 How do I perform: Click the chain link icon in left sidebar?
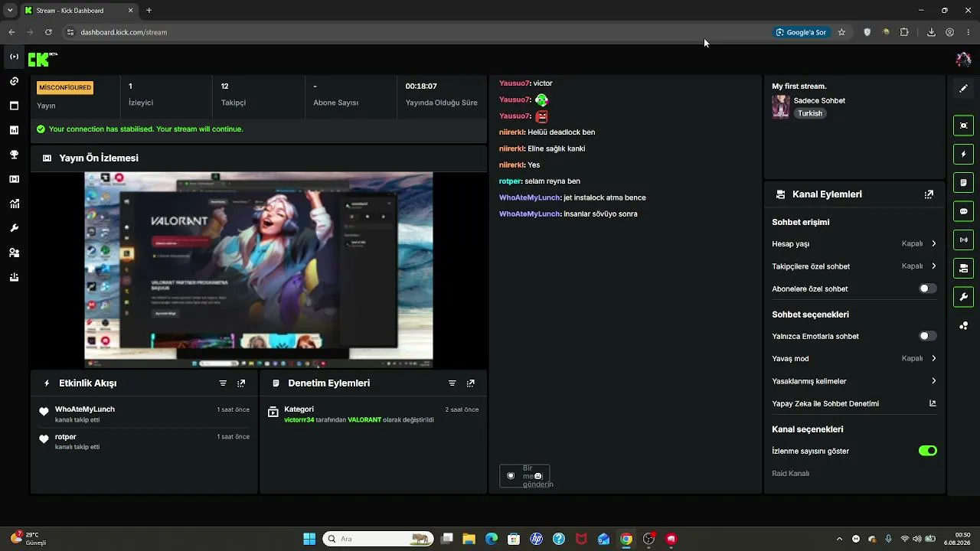click(14, 81)
